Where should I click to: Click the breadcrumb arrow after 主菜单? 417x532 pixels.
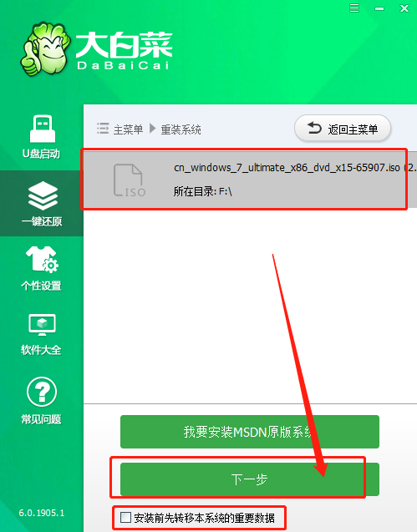tap(152, 129)
